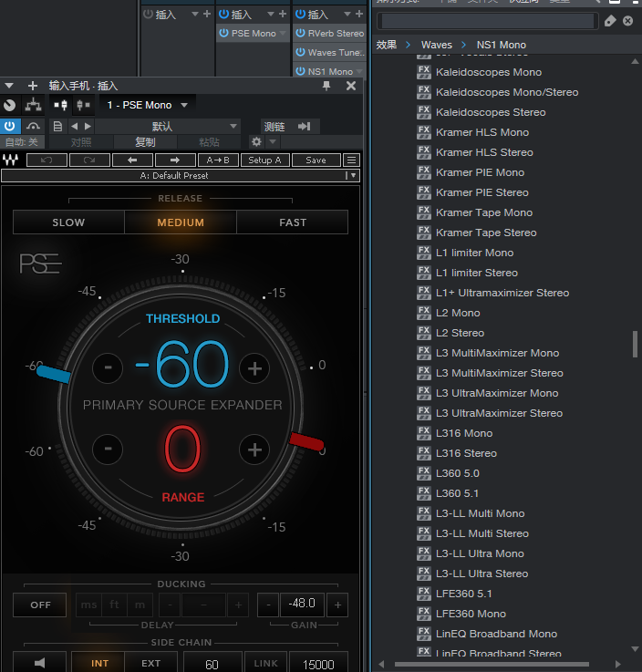Toggle power on Waves Tune insert
The width and height of the screenshot is (642, 672).
pyautogui.click(x=300, y=52)
